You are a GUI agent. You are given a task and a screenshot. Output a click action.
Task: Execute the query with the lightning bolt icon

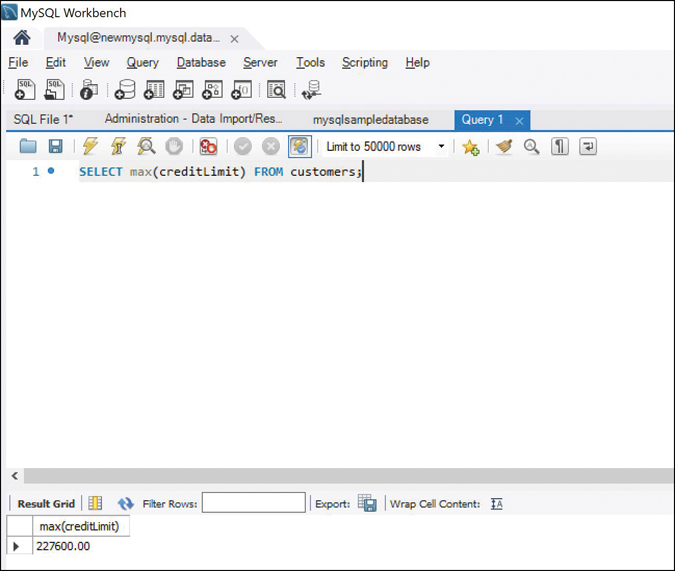tap(90, 146)
